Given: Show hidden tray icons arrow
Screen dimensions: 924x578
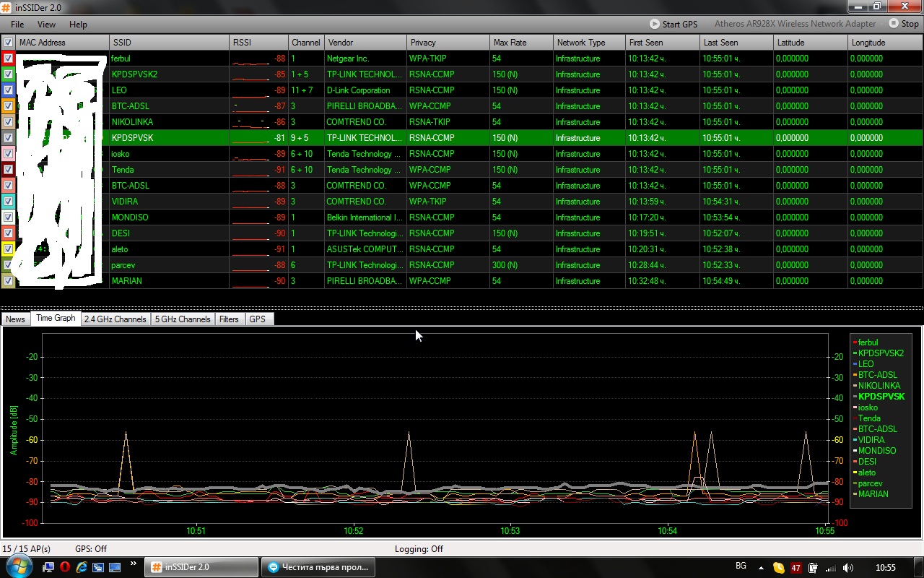Looking at the screenshot, I should (x=760, y=568).
